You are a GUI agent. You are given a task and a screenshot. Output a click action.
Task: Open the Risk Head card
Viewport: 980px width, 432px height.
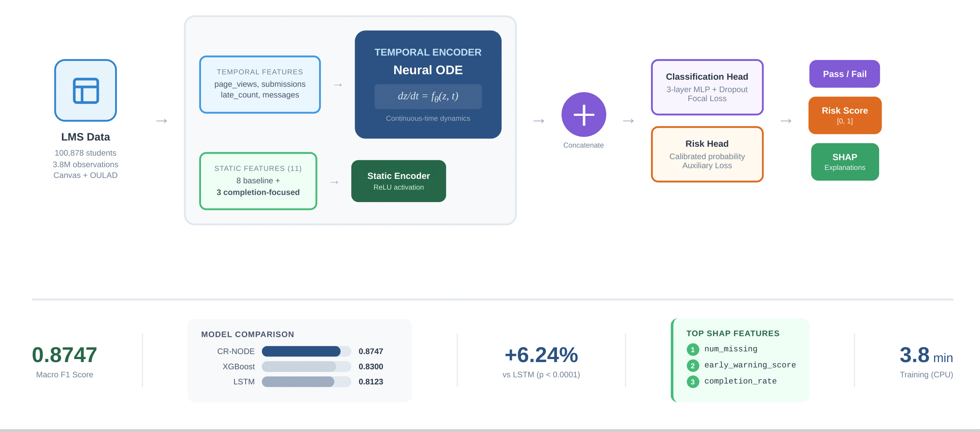point(707,154)
